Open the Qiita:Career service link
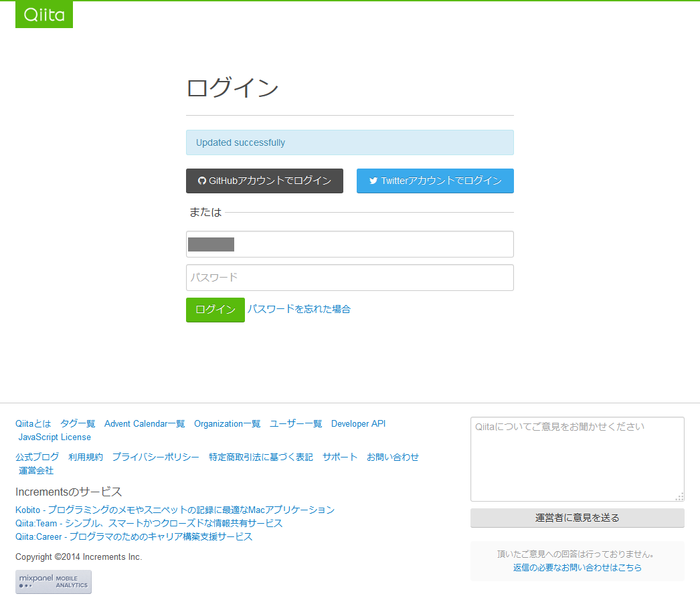Viewport: 700px width, 608px height. pyautogui.click(x=134, y=536)
